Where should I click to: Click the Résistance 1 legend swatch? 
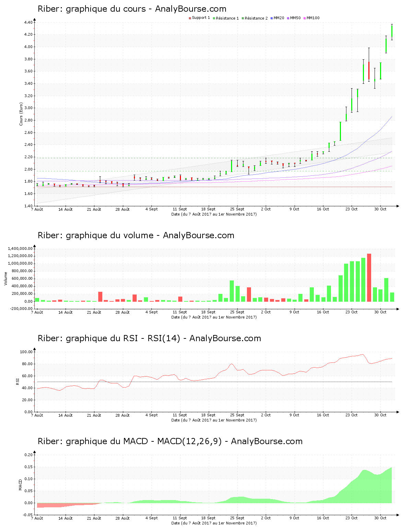click(x=214, y=18)
